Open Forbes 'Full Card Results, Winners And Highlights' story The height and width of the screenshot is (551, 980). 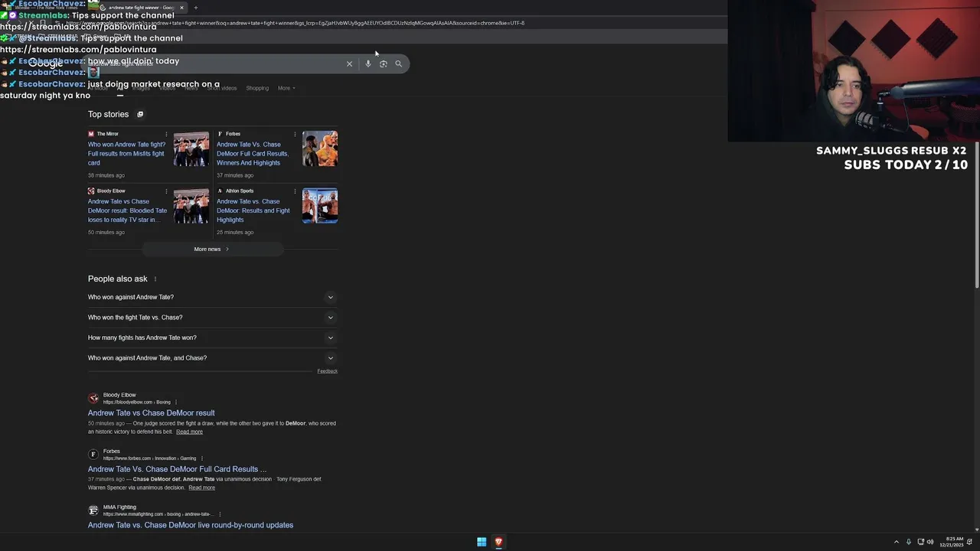click(x=253, y=154)
